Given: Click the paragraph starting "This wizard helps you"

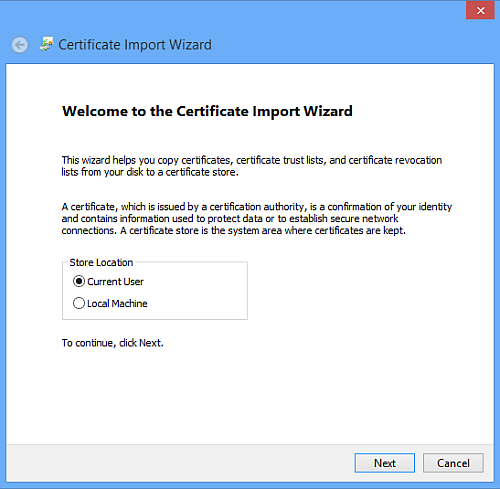Looking at the screenshot, I should (252, 166).
